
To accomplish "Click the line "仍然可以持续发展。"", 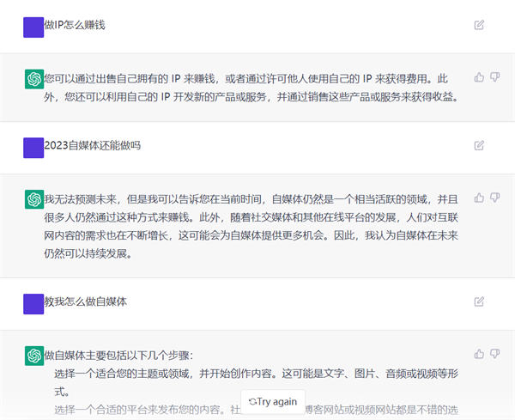I will 88,253.
